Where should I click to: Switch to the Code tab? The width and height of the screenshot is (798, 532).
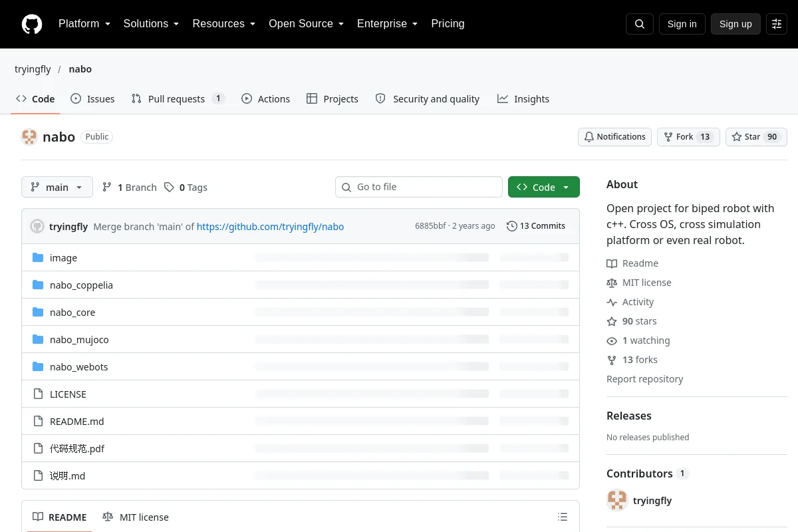pyautogui.click(x=35, y=98)
